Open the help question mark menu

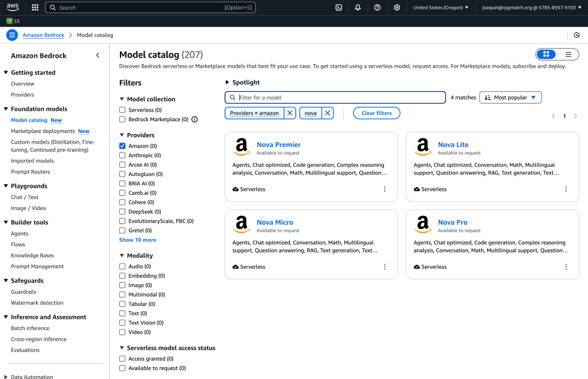click(377, 8)
